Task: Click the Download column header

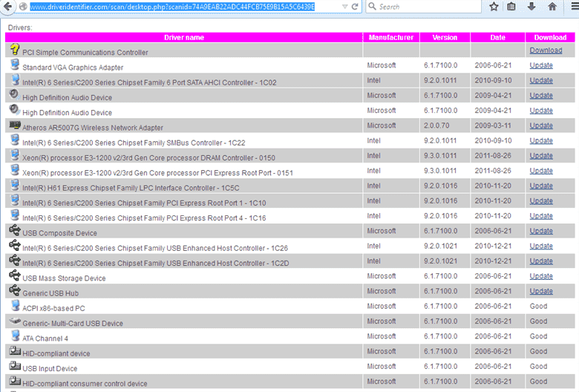Action: 550,37
